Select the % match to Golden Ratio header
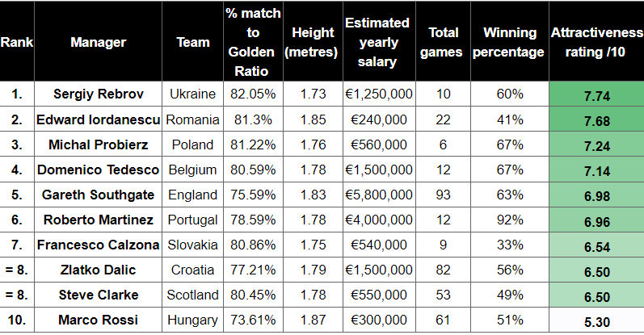The image size is (644, 335). tap(253, 42)
